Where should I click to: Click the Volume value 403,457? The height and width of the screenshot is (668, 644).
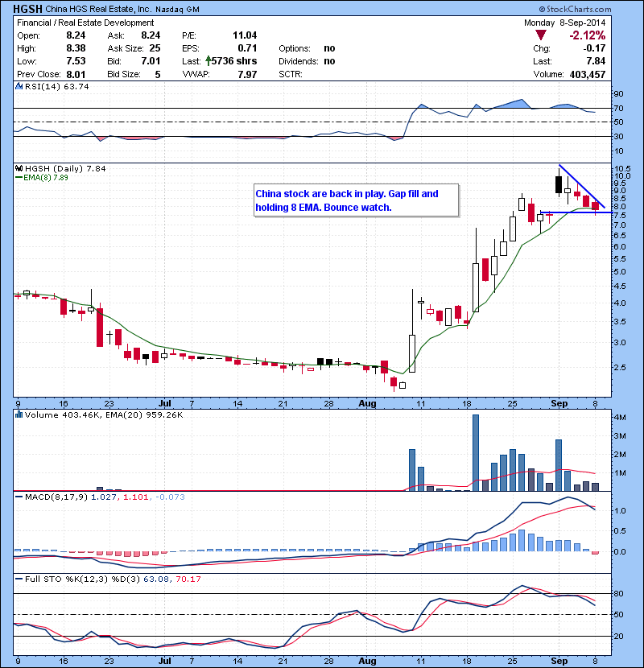pos(588,75)
